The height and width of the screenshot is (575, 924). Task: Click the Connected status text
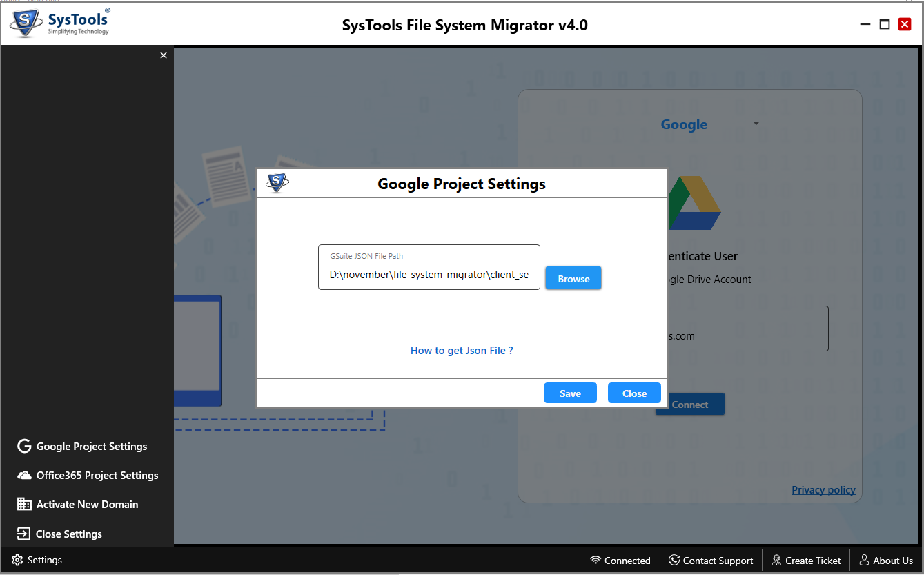[627, 561]
